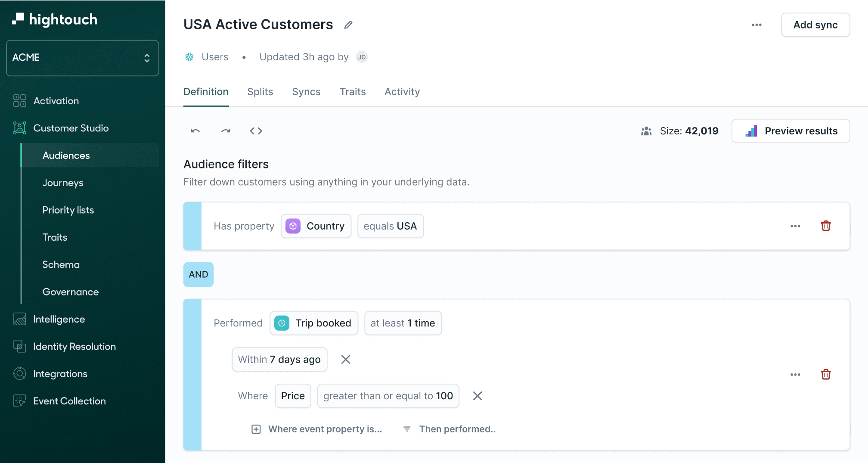Delete the Trip booked filter via trash icon
Viewport: 868px width, 463px height.
pyautogui.click(x=826, y=374)
